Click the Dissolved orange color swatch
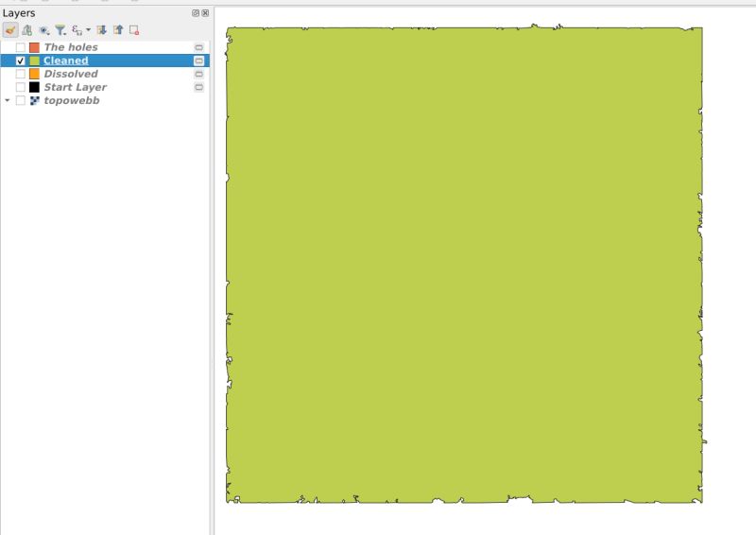The image size is (756, 535). point(34,74)
